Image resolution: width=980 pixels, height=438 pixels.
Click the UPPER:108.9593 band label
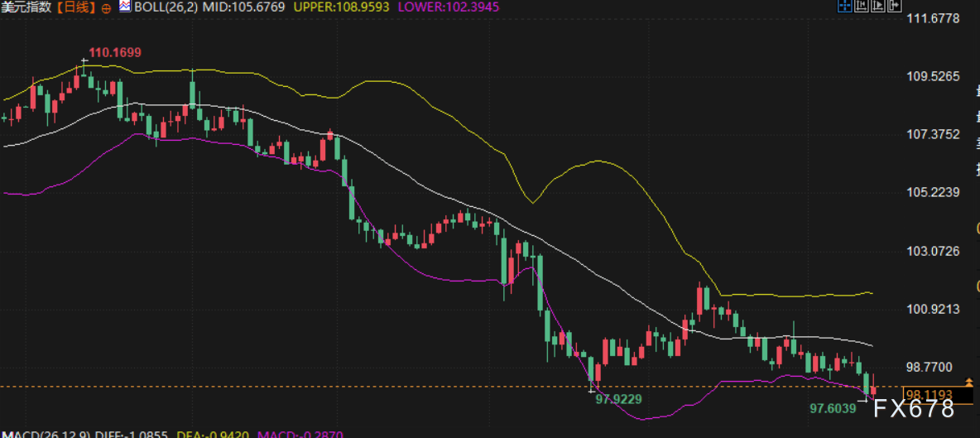342,7
